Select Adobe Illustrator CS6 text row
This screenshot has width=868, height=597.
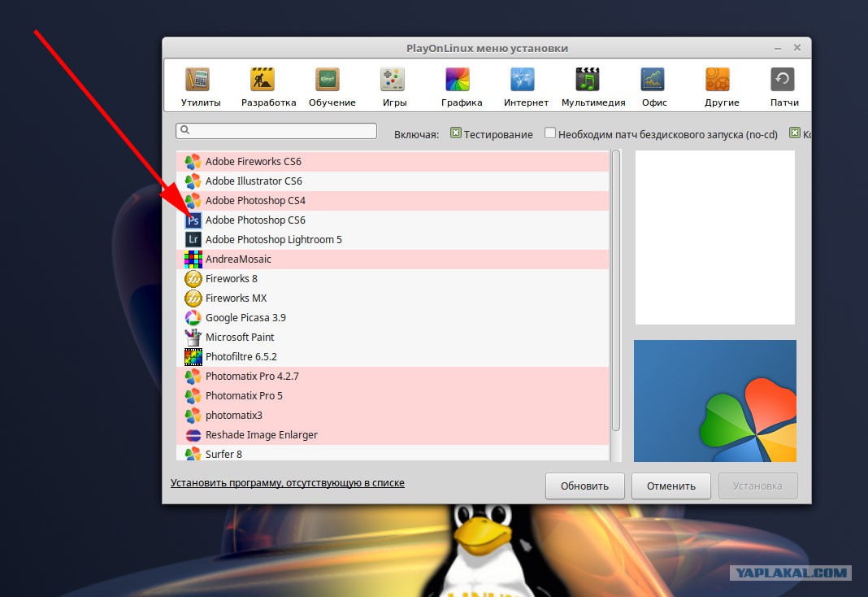point(393,181)
